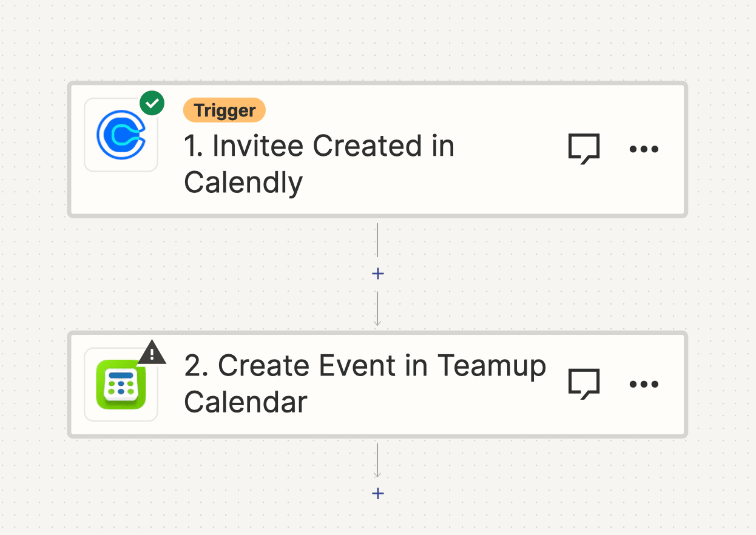This screenshot has width=756, height=535.
Task: Click the green checkmark status badge on Calendly step
Action: [152, 103]
